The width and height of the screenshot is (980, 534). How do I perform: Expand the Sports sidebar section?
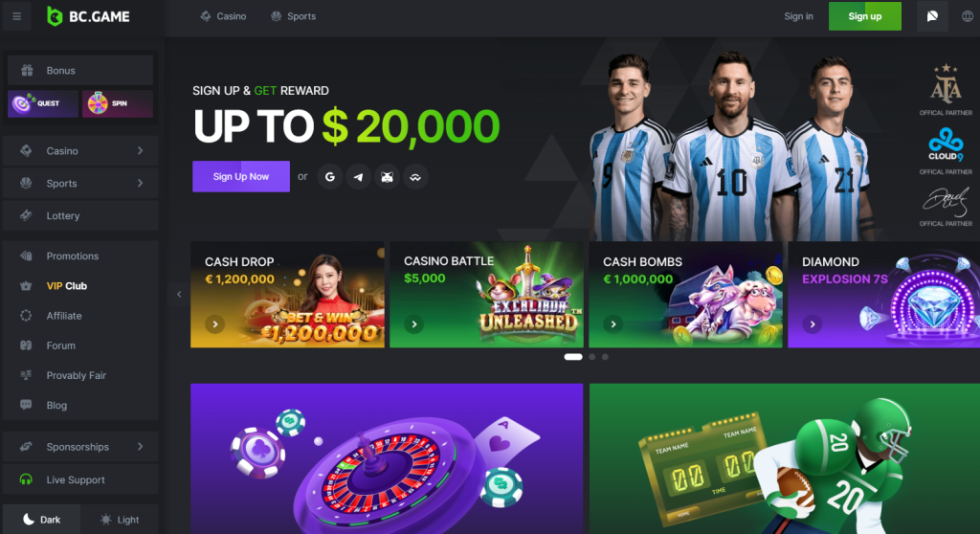click(80, 183)
